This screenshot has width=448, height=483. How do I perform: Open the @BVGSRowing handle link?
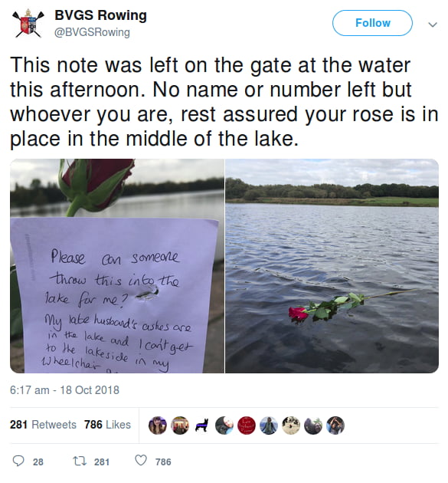point(92,32)
